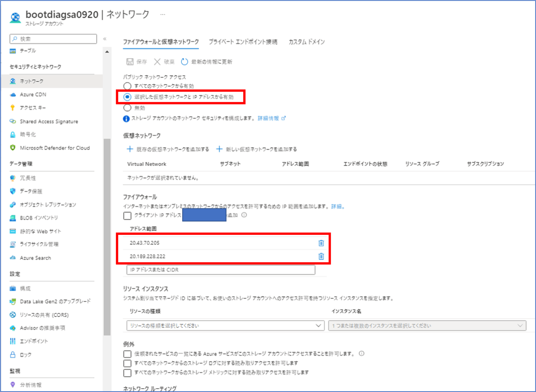Click the sidebar 検索 search field
This screenshot has height=392, width=536.
pyautogui.click(x=53, y=39)
